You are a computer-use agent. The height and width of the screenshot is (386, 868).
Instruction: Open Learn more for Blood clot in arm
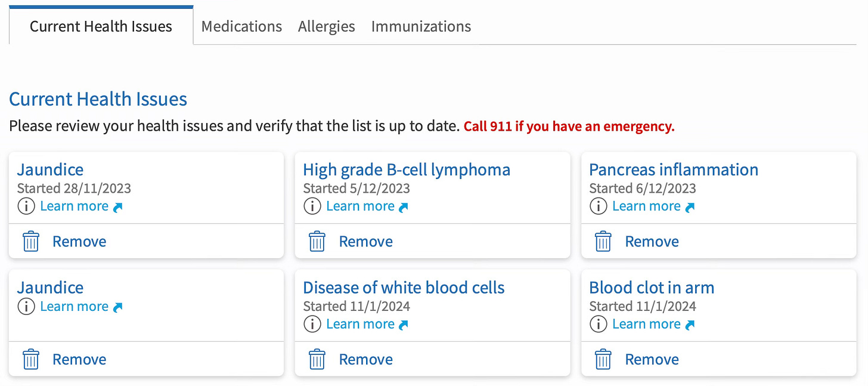[x=646, y=325]
